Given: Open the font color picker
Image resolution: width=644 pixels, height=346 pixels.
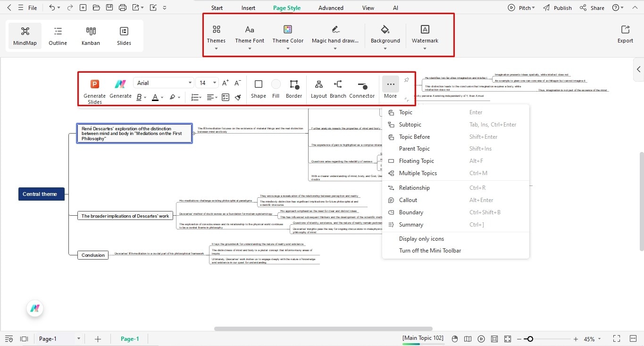Looking at the screenshot, I should pos(158,97).
